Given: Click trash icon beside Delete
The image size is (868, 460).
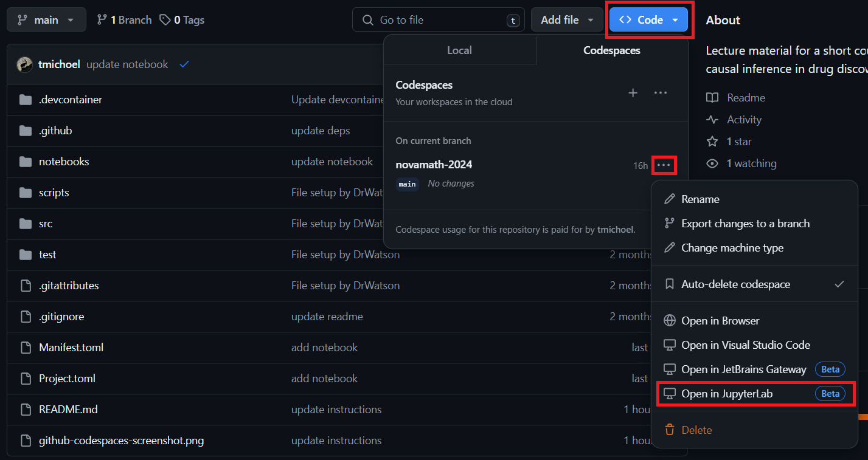Looking at the screenshot, I should [670, 430].
